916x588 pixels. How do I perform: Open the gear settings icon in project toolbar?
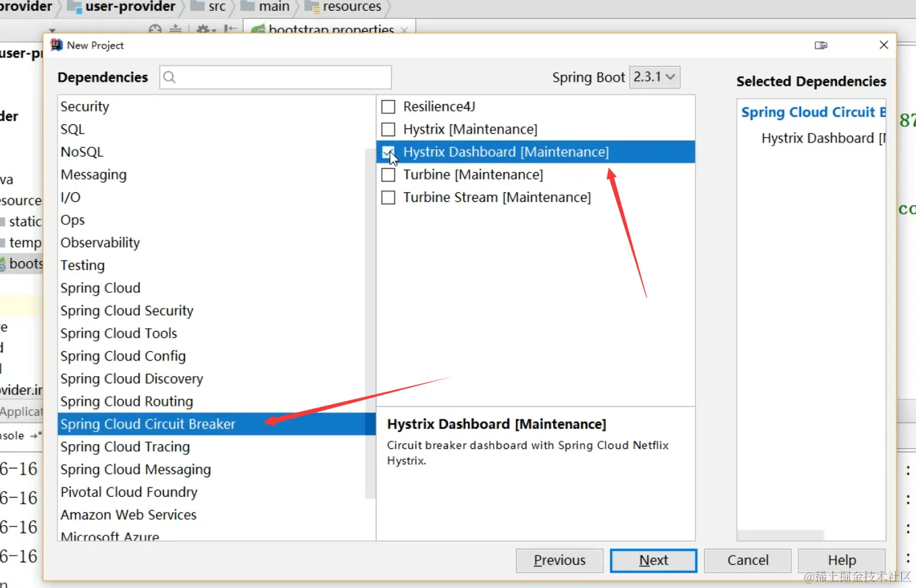(x=204, y=30)
